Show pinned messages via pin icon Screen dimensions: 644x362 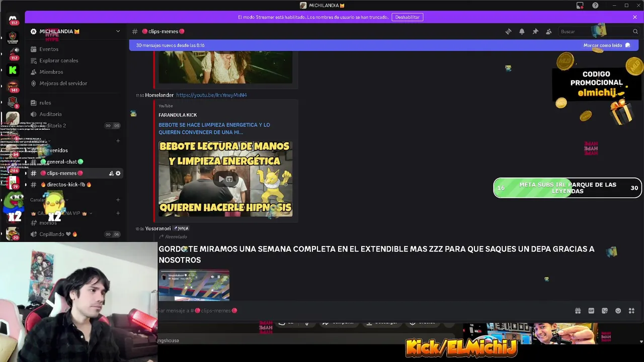(535, 31)
